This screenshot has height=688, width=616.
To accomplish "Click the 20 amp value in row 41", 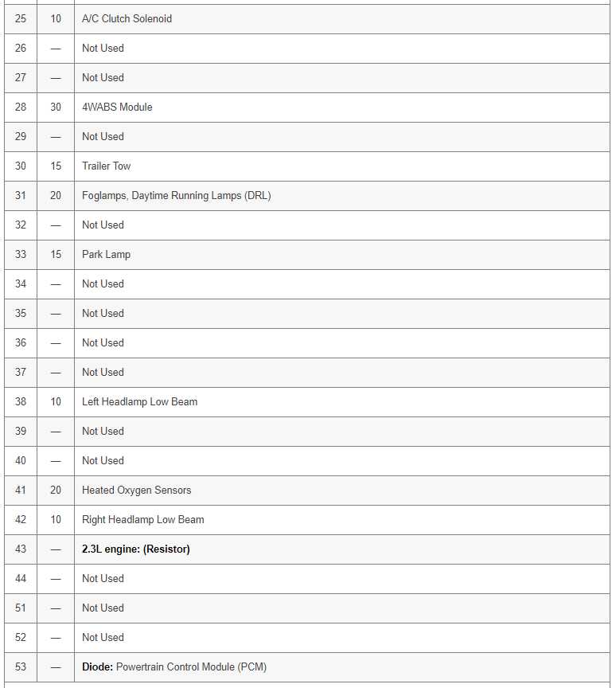I will tap(56, 490).
